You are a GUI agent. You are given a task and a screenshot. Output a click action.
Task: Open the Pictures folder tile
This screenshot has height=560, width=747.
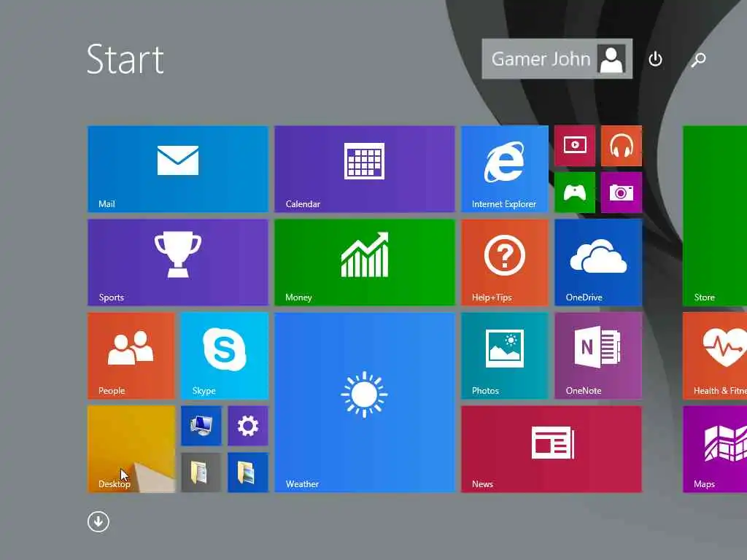[248, 472]
